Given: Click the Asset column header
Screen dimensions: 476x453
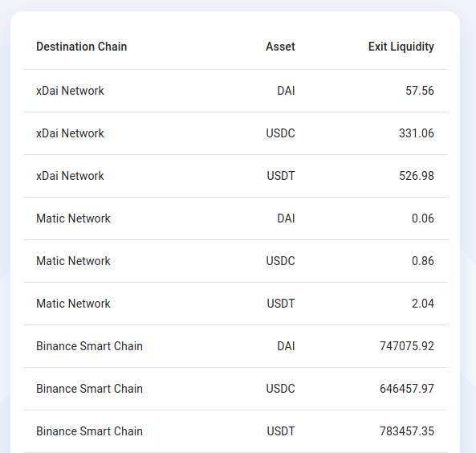Looking at the screenshot, I should 280,47.
